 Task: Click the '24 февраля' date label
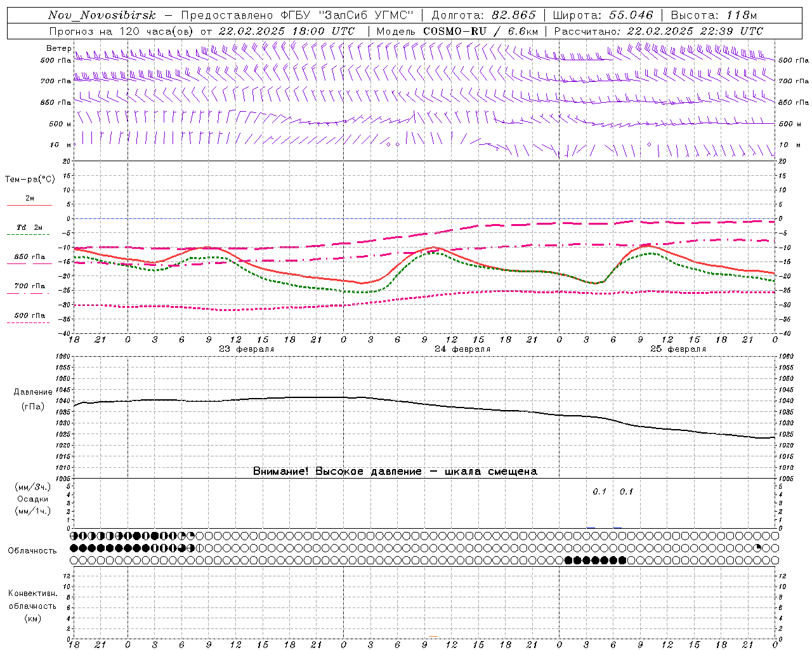point(462,349)
